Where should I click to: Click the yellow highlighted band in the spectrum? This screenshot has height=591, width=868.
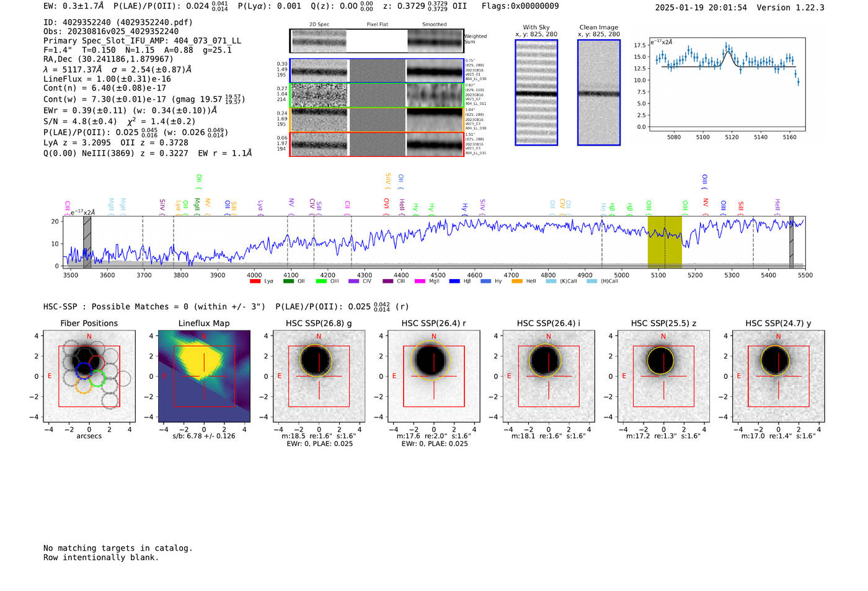pos(665,241)
